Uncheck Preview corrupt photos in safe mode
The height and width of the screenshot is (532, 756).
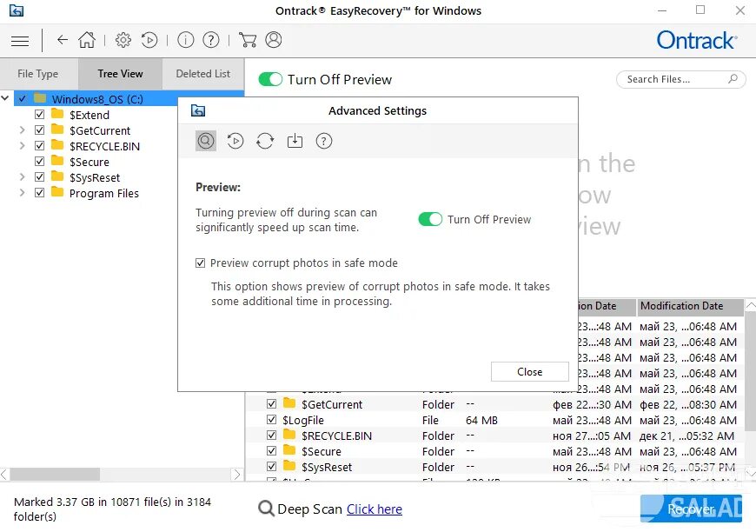200,263
